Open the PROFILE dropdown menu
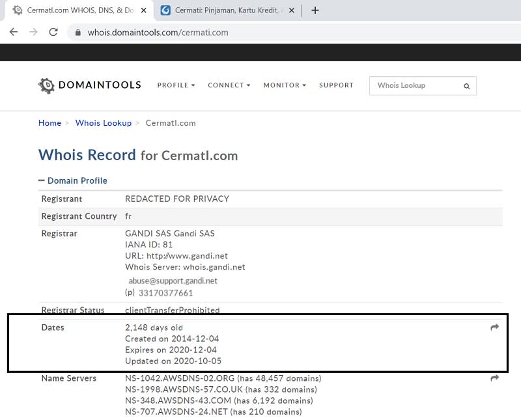Viewport: 521px width, 420px height. tap(176, 85)
